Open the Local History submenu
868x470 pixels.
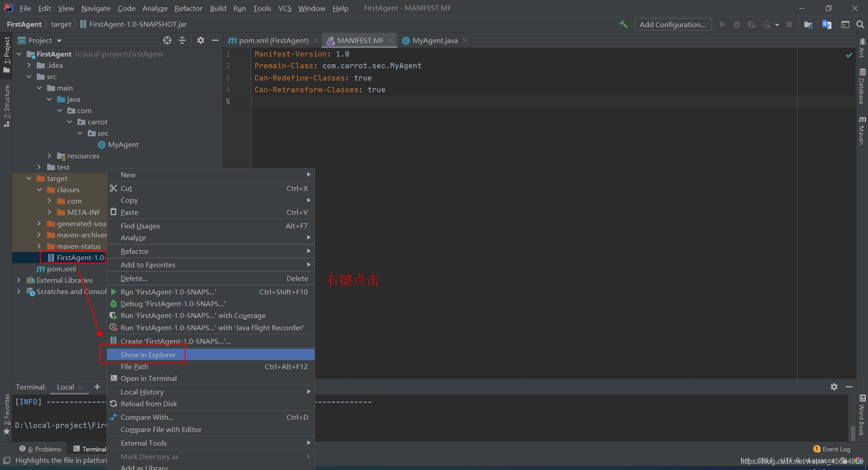211,392
